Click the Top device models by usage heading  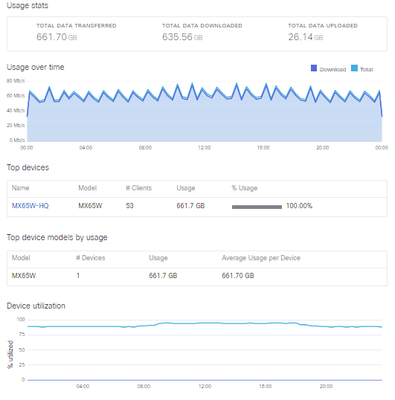57,237
